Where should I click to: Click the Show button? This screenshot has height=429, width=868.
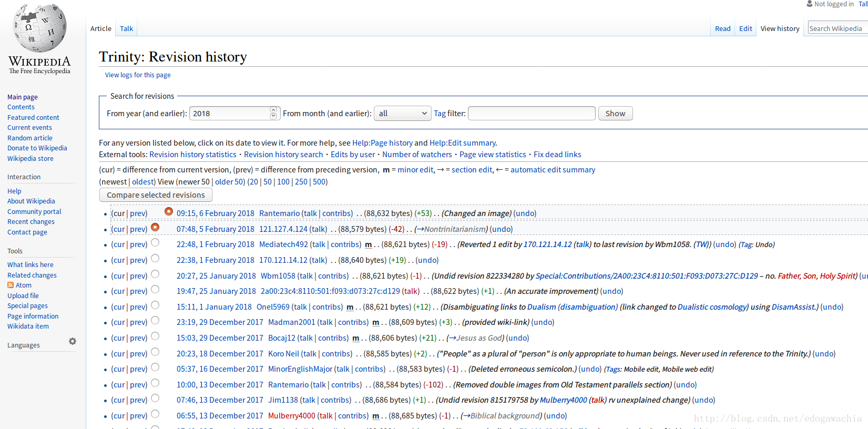615,114
